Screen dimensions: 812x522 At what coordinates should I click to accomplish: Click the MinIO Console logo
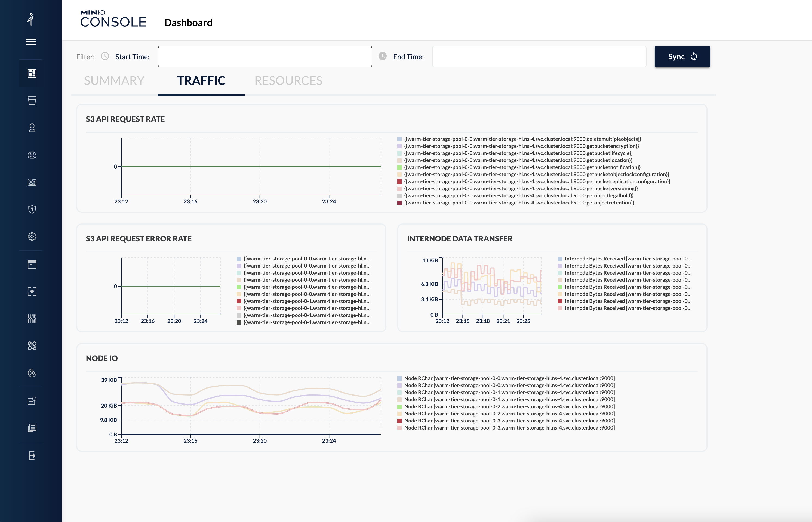pyautogui.click(x=113, y=19)
